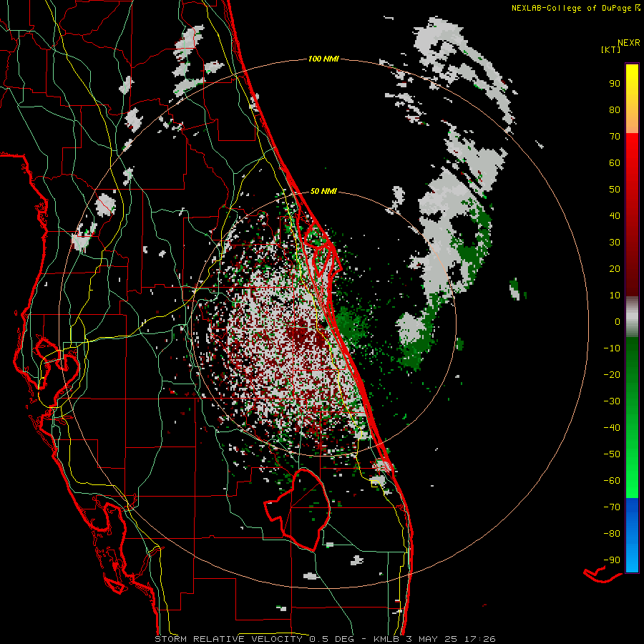Click the 'NEXR' label above the color scale
Image resolution: width=644 pixels, height=644 pixels.
pyautogui.click(x=628, y=43)
